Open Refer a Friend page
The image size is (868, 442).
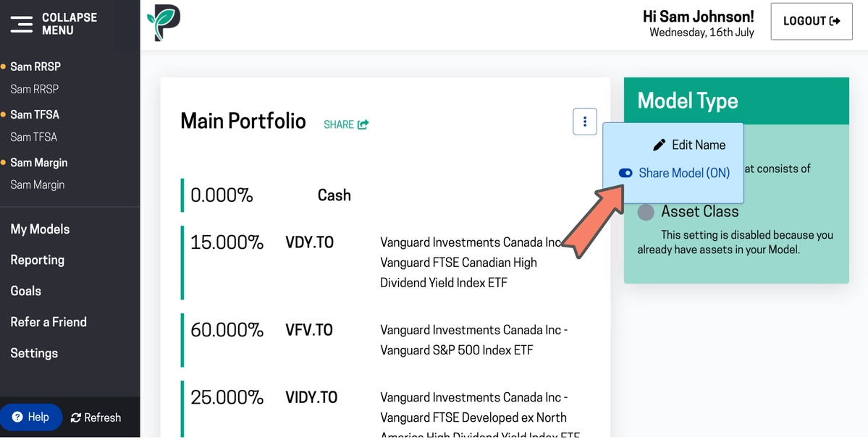[x=49, y=322]
